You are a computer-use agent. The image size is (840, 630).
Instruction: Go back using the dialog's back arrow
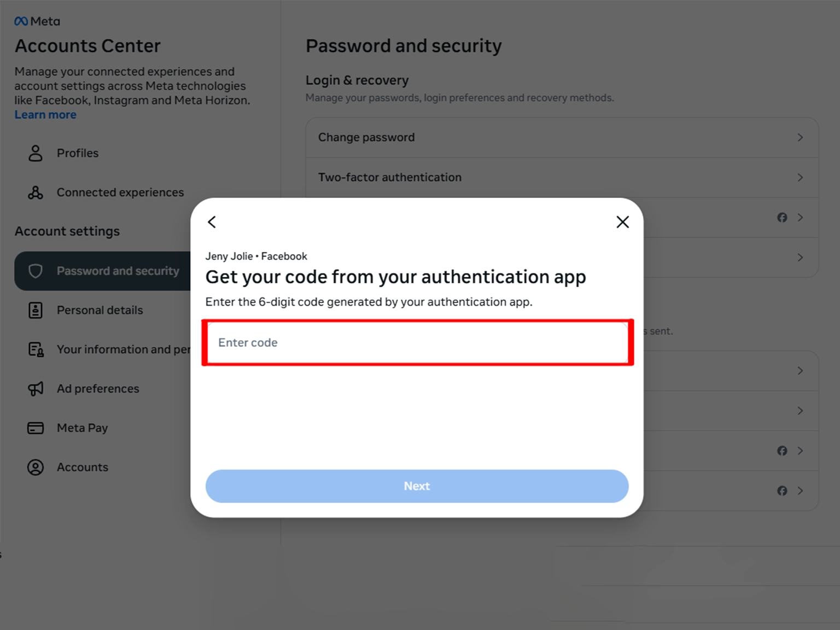point(212,222)
